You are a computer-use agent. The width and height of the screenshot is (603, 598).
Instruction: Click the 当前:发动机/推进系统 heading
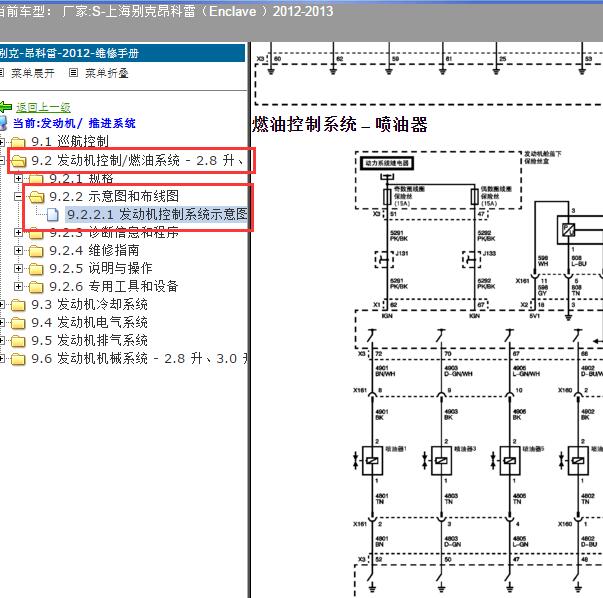click(74, 123)
